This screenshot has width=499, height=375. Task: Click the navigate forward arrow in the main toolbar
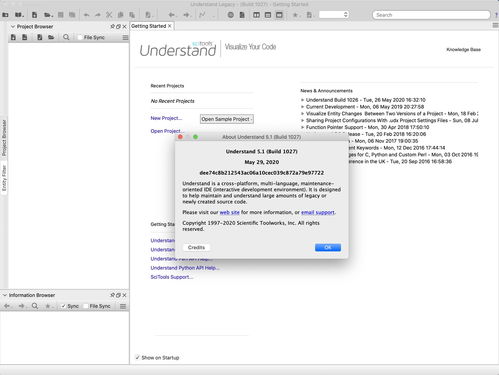click(186, 15)
